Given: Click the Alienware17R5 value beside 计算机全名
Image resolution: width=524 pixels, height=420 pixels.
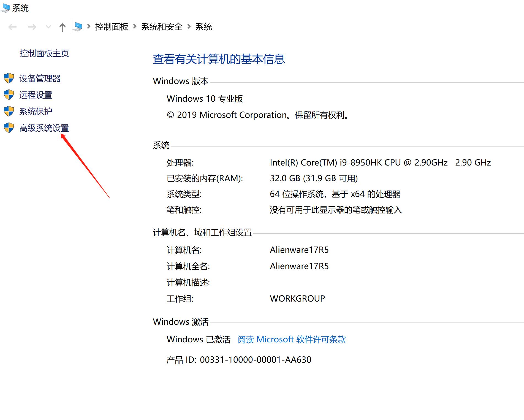Looking at the screenshot, I should [x=299, y=266].
